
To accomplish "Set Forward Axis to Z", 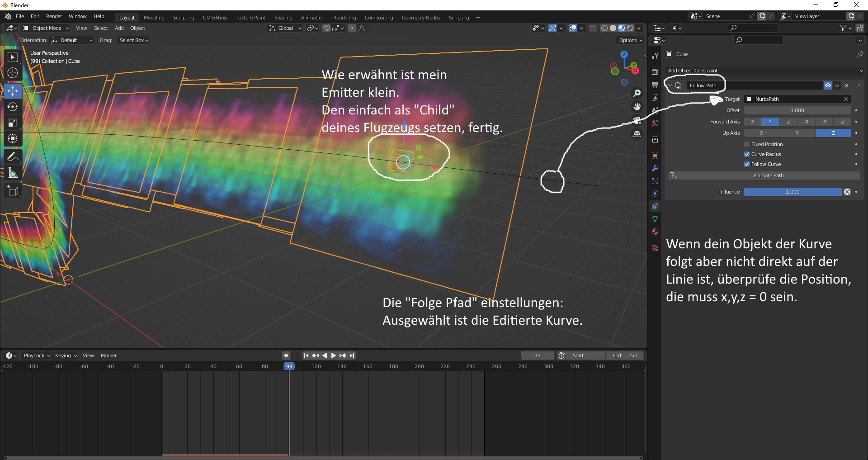I will [788, 122].
